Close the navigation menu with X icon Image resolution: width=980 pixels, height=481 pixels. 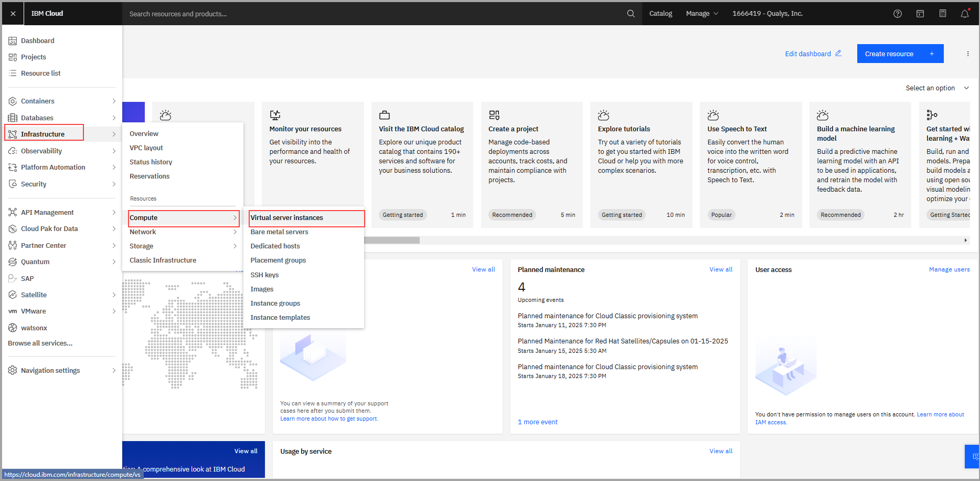pyautogui.click(x=13, y=14)
